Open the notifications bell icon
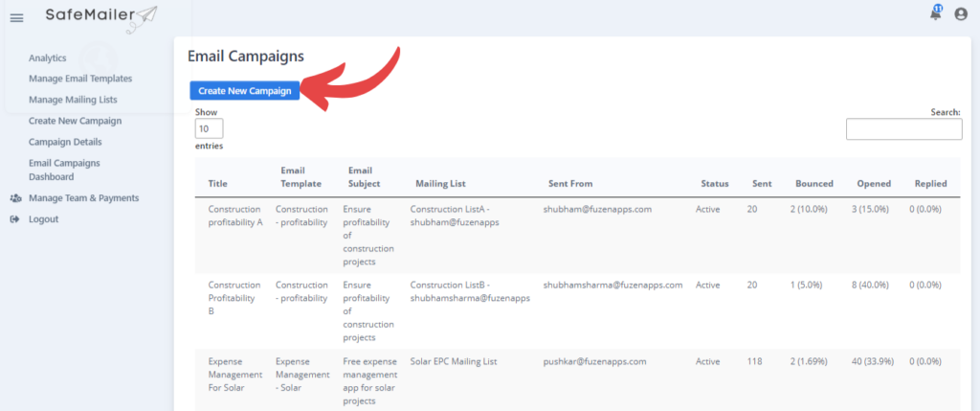The image size is (980, 411). [x=936, y=13]
